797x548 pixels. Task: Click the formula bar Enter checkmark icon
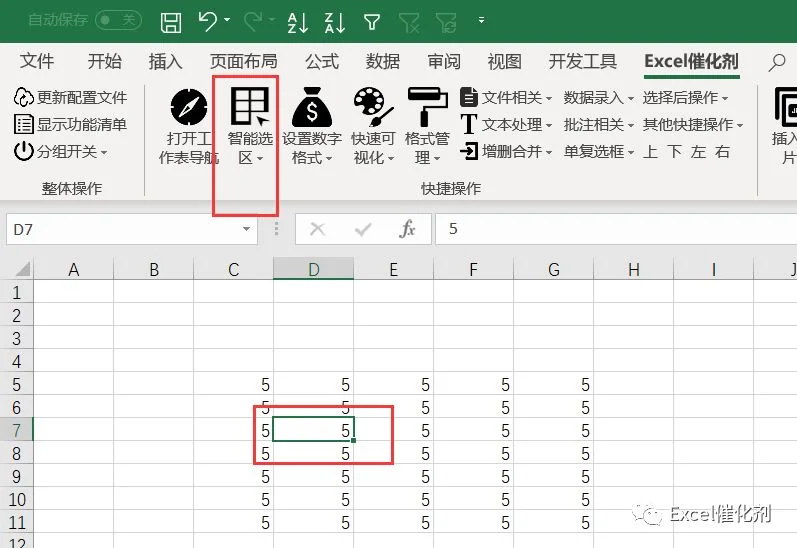tap(362, 230)
